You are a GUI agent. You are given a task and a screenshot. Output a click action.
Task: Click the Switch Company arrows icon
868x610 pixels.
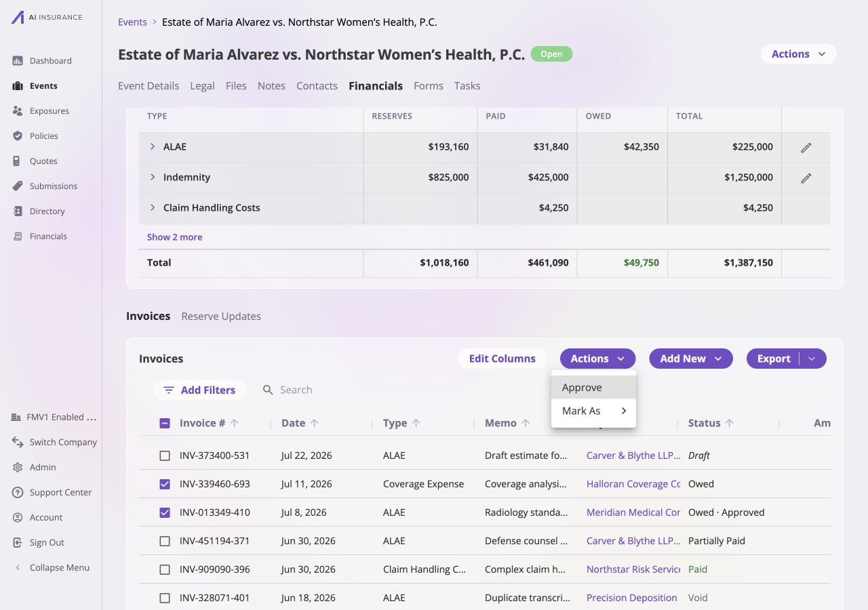coord(18,443)
